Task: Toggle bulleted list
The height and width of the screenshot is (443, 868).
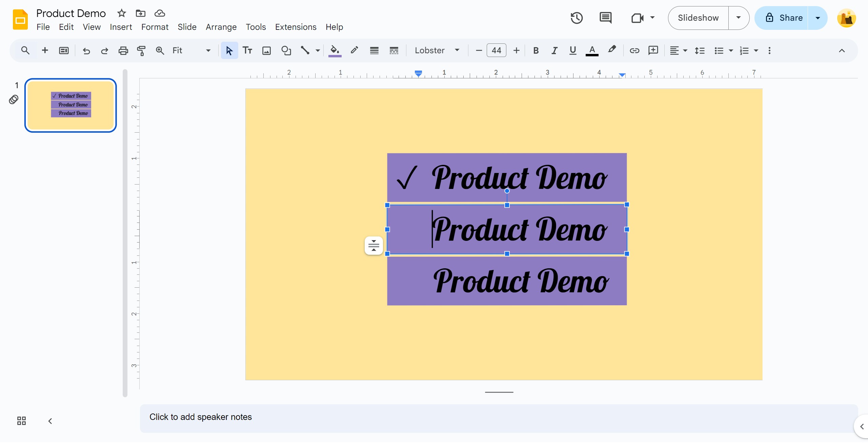Action: pyautogui.click(x=719, y=51)
